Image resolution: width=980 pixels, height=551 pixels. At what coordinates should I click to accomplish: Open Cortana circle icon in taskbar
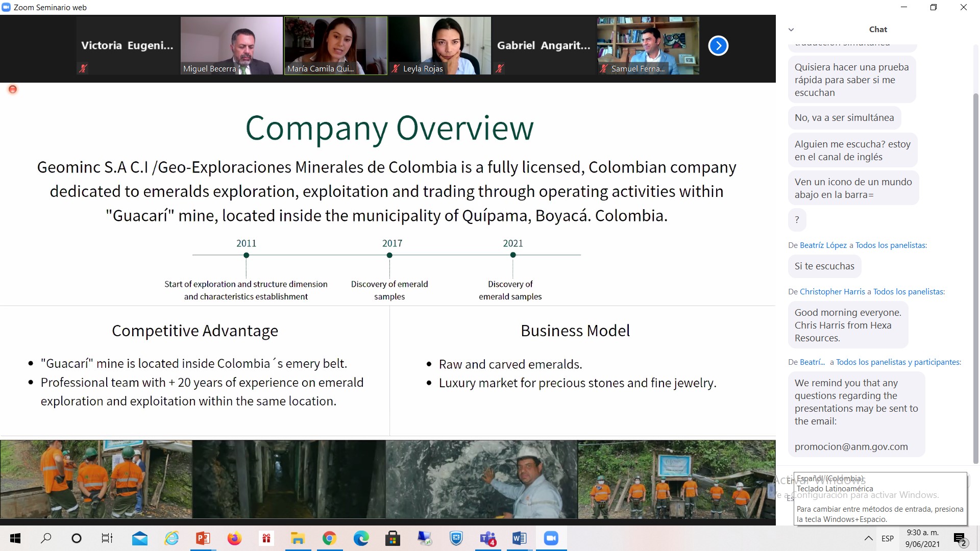pyautogui.click(x=77, y=538)
